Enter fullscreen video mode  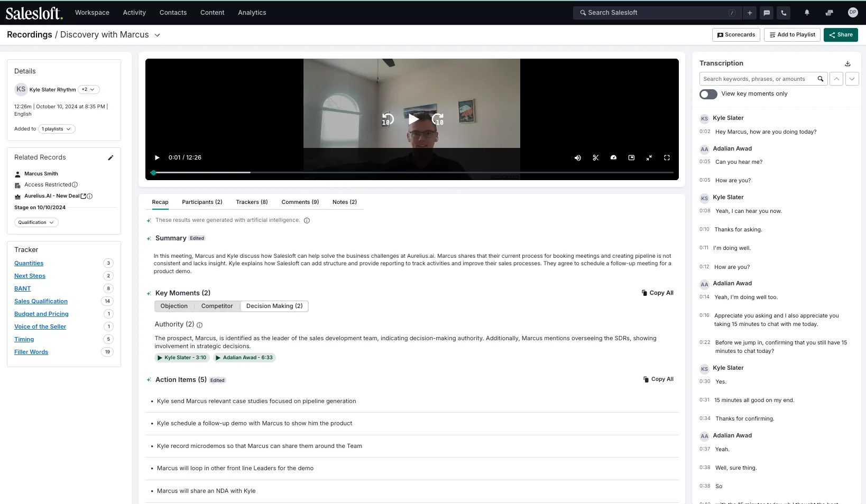click(x=667, y=157)
